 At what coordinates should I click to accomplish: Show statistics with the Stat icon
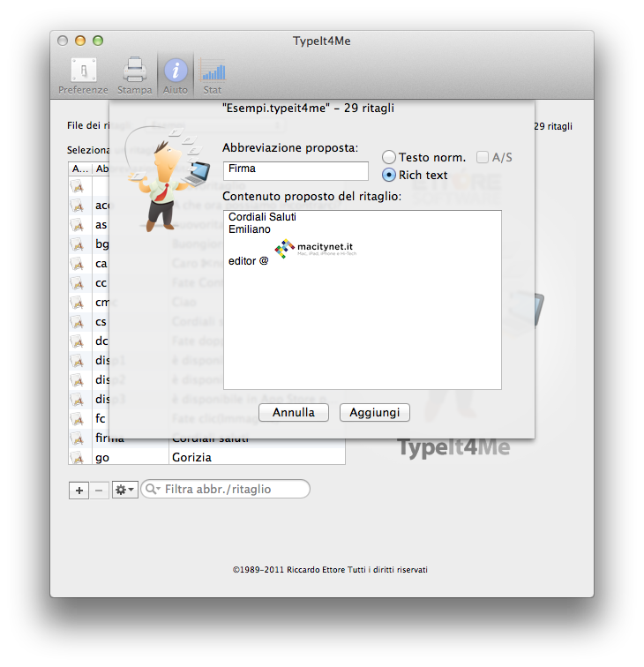click(213, 76)
